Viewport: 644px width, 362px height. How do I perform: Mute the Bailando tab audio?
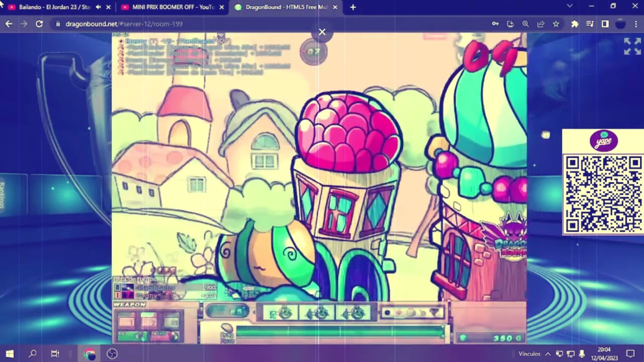click(x=98, y=7)
